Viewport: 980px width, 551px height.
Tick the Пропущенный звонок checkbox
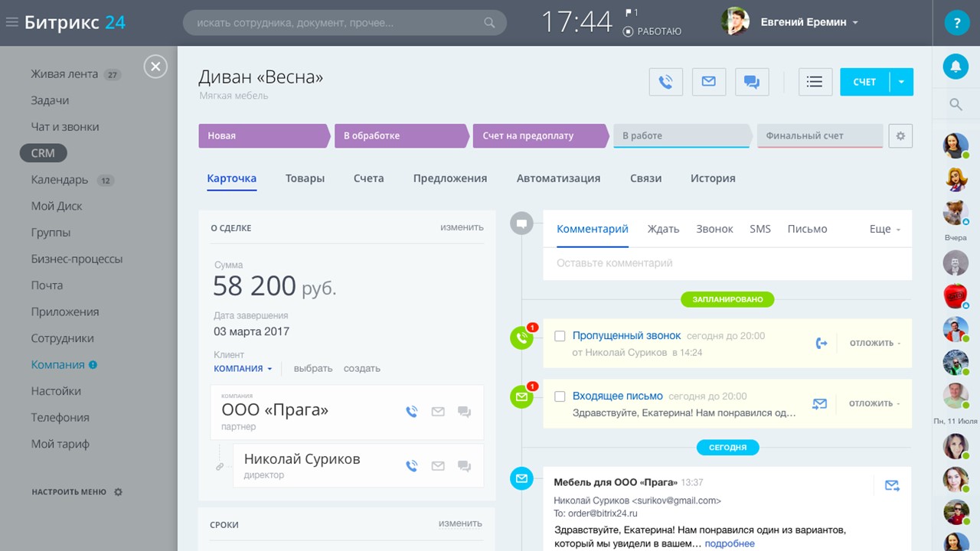560,336
